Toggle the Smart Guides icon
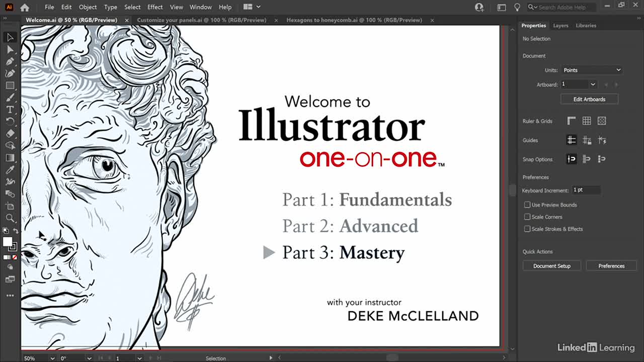The width and height of the screenshot is (644, 362). (x=602, y=140)
